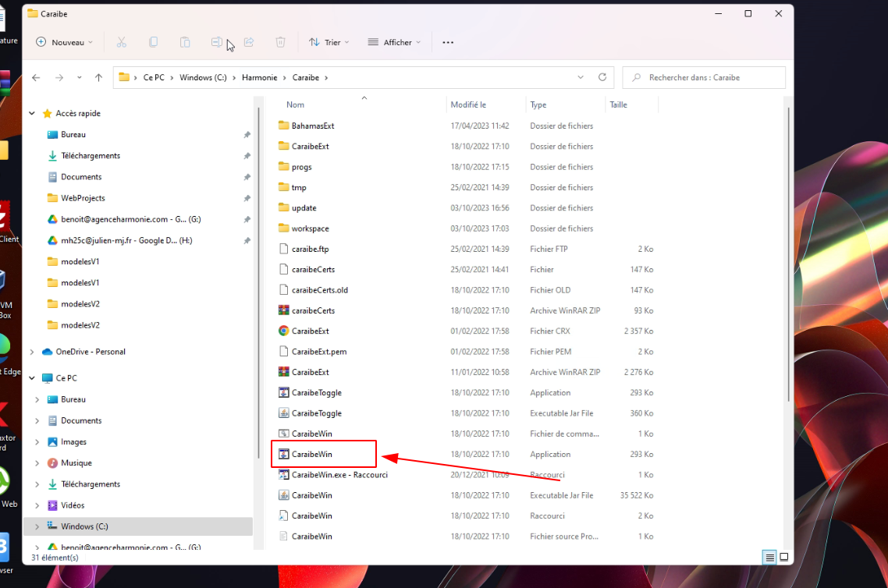Click the Cut (scissors) toolbar icon
Image resolution: width=888 pixels, height=588 pixels.
point(121,42)
